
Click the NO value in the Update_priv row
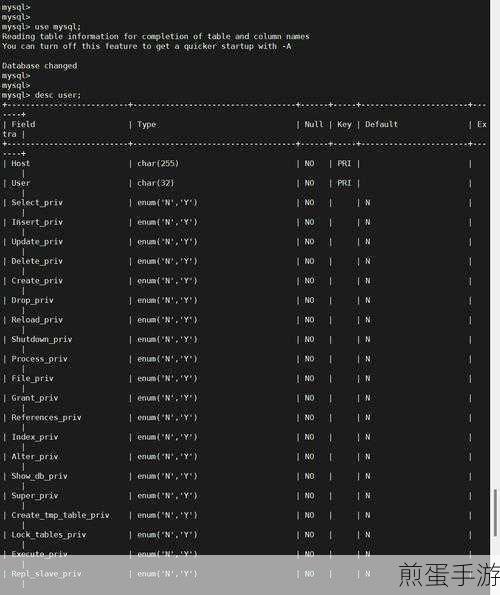point(309,242)
